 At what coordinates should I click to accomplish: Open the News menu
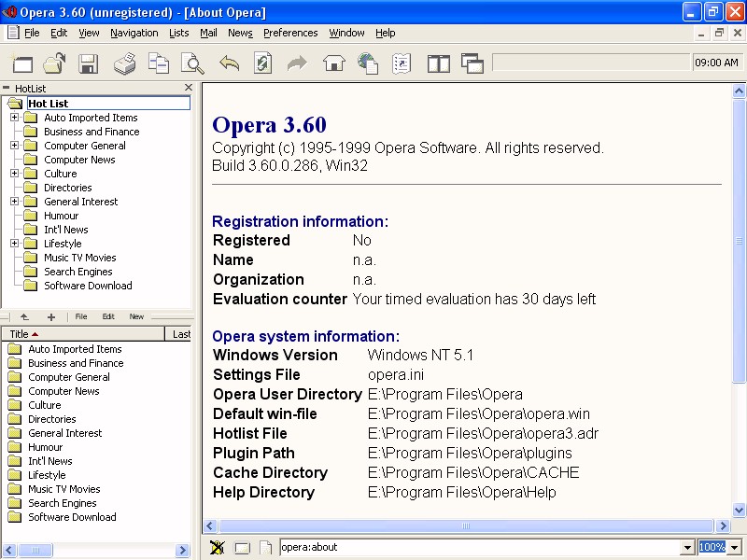240,33
